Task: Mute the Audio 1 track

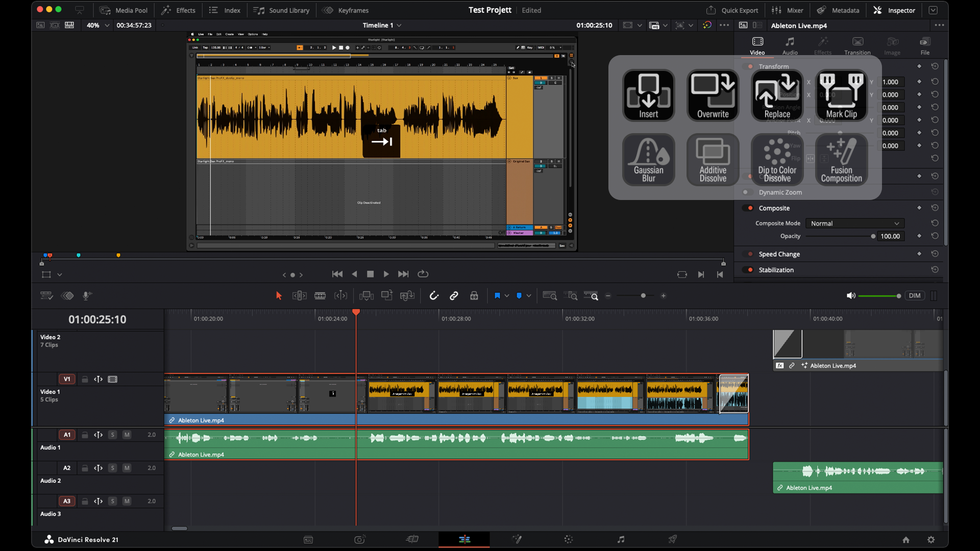Action: tap(127, 435)
